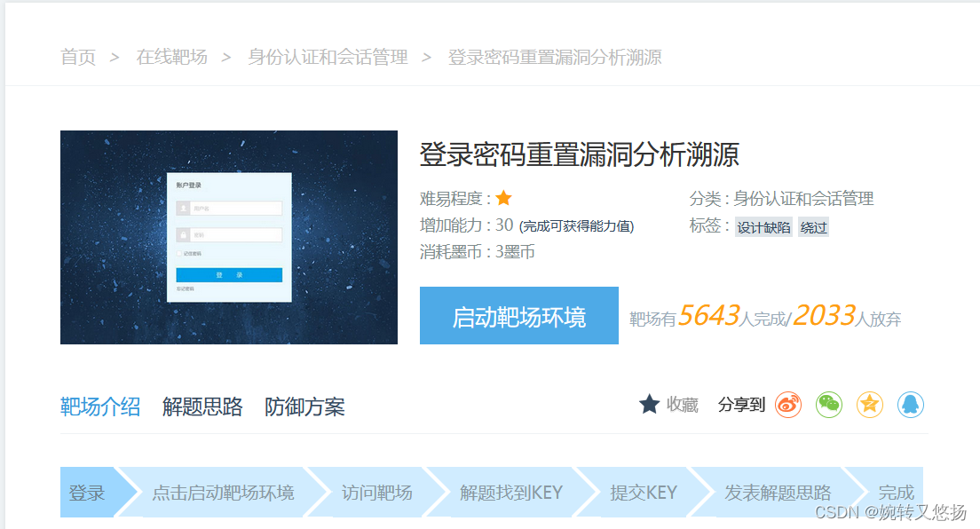Go to 首页 breadcrumb link
980x529 pixels.
[78, 57]
